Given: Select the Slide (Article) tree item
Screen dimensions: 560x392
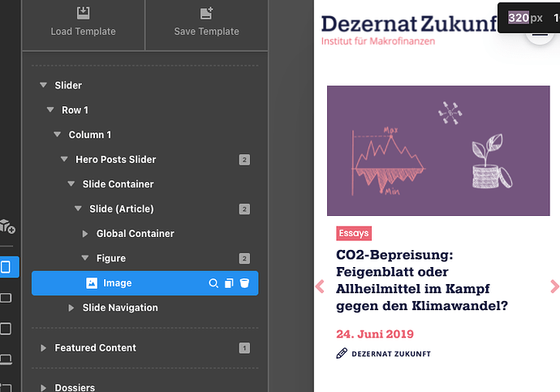Looking at the screenshot, I should [x=122, y=209].
